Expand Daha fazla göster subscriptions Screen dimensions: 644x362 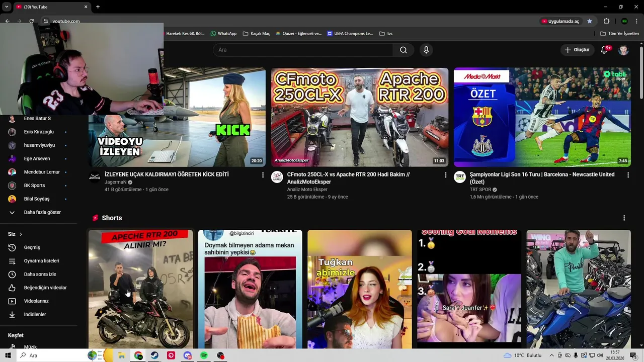point(38,212)
